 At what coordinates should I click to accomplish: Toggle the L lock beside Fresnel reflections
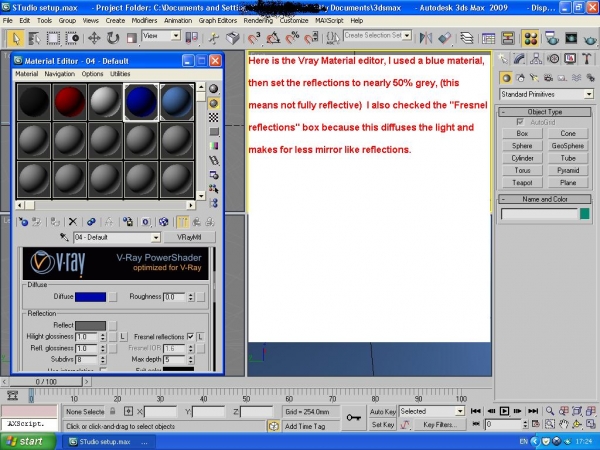tap(200, 337)
